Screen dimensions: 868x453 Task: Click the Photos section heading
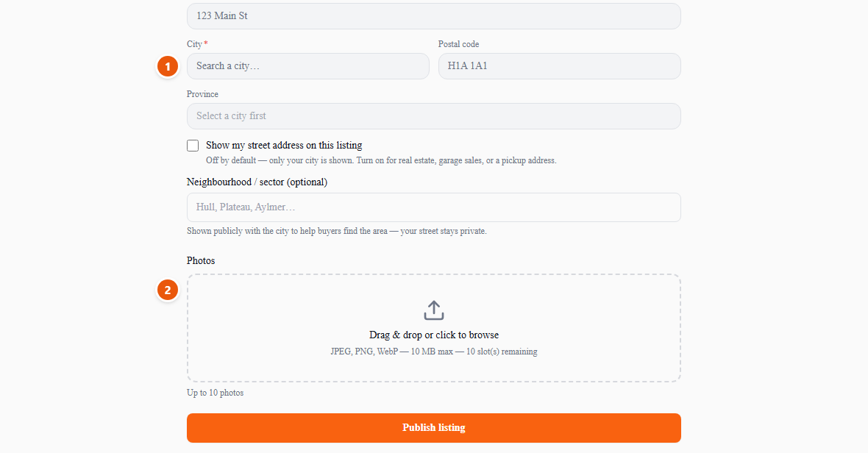point(200,260)
